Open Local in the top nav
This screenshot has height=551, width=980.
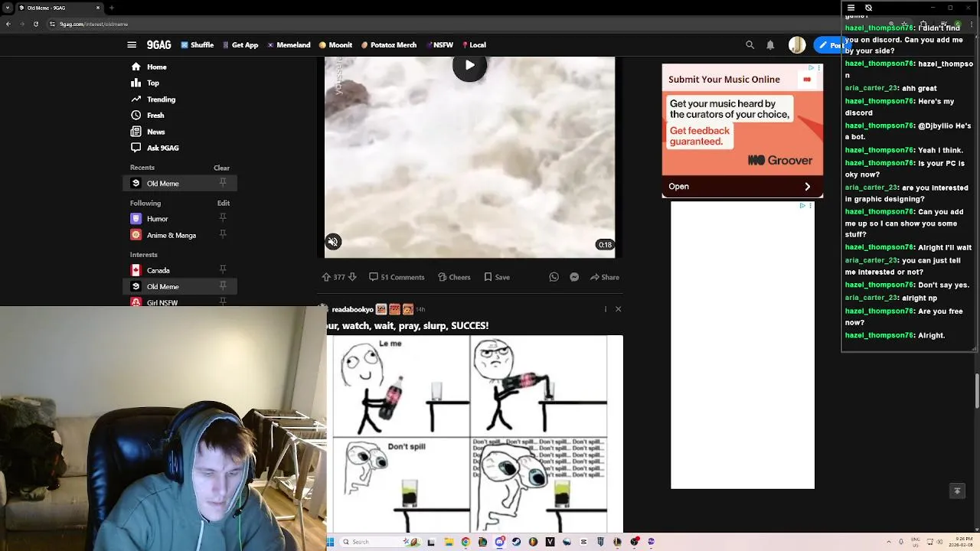(x=473, y=45)
